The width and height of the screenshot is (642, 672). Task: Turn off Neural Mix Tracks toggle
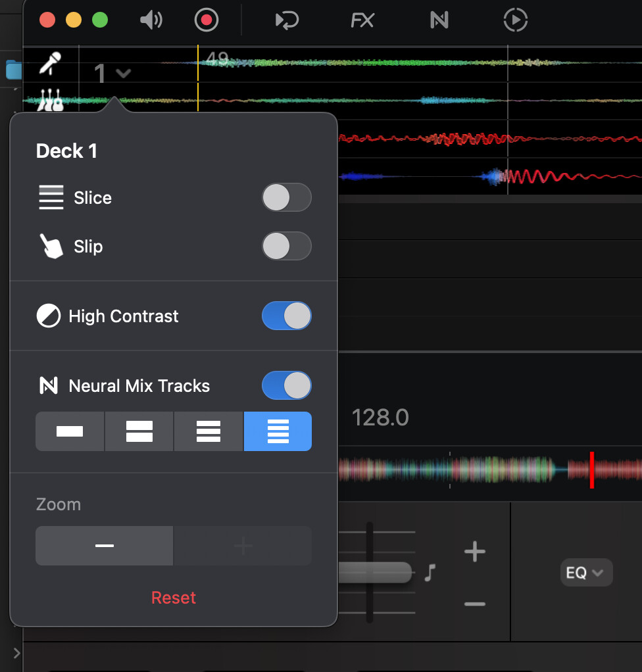(286, 385)
